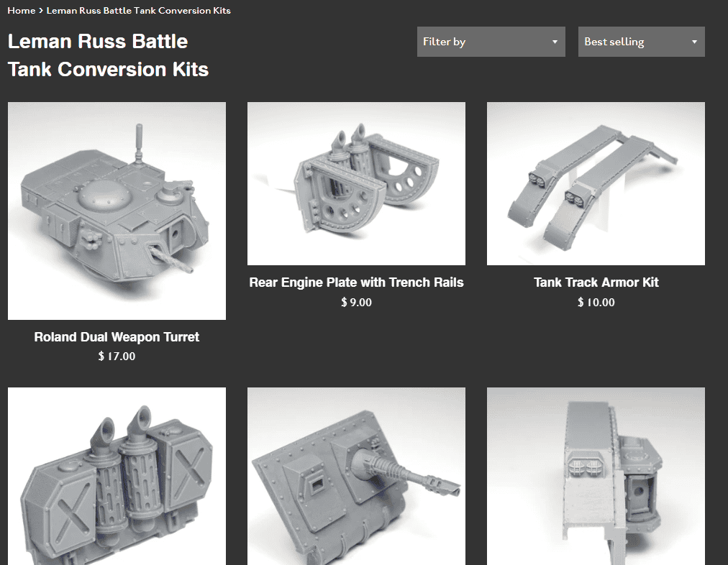Open the Filter by dropdown
728x565 pixels.
[x=491, y=42]
